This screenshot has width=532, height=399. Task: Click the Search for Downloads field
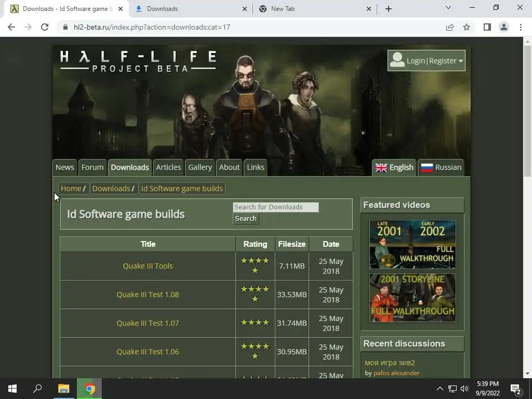(x=276, y=207)
